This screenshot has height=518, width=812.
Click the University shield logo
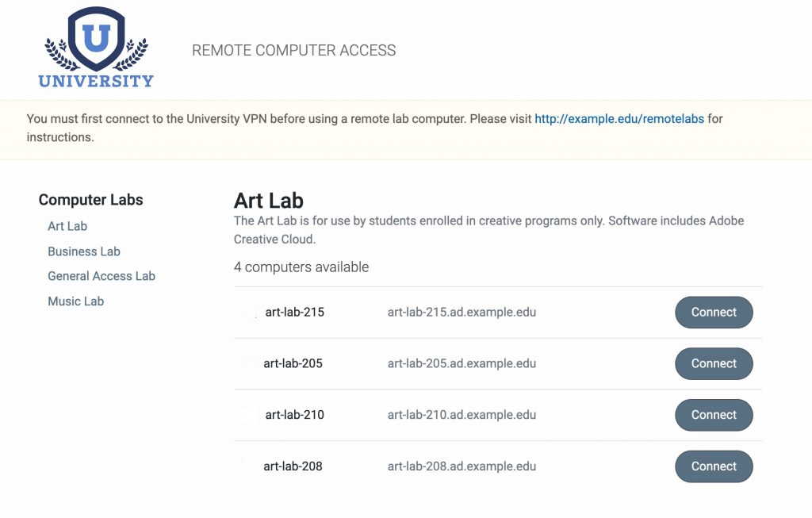[x=95, y=40]
